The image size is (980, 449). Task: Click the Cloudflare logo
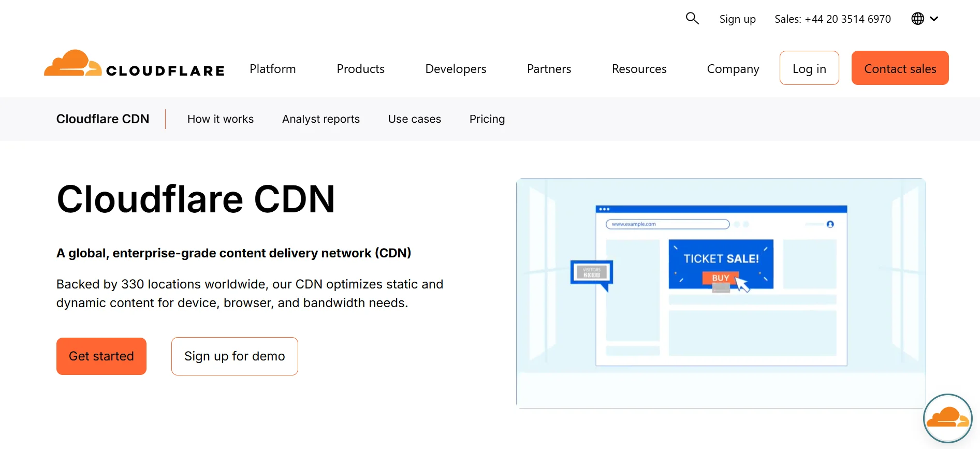pos(135,64)
